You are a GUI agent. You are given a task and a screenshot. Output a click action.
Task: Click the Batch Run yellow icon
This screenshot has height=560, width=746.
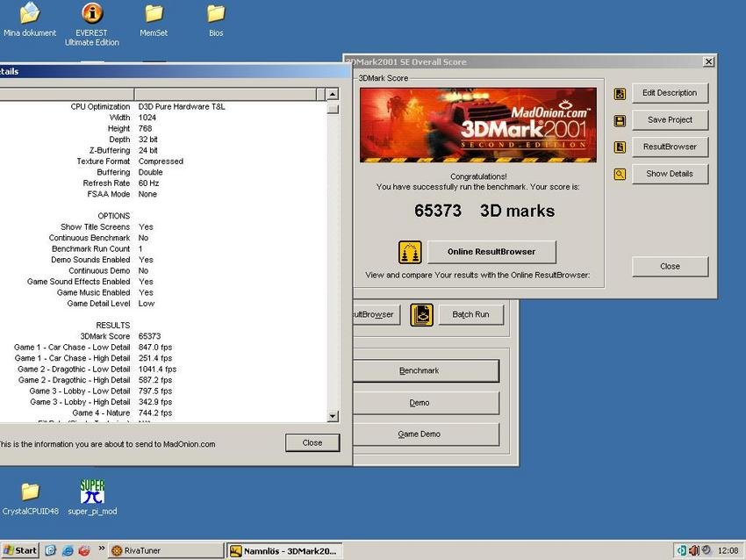(x=421, y=315)
